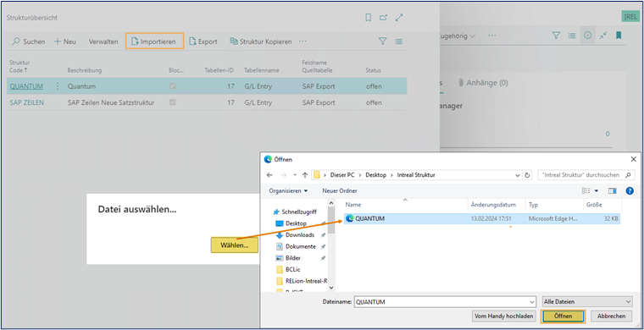Click the Öffnen button
The image size is (644, 330).
(x=563, y=316)
